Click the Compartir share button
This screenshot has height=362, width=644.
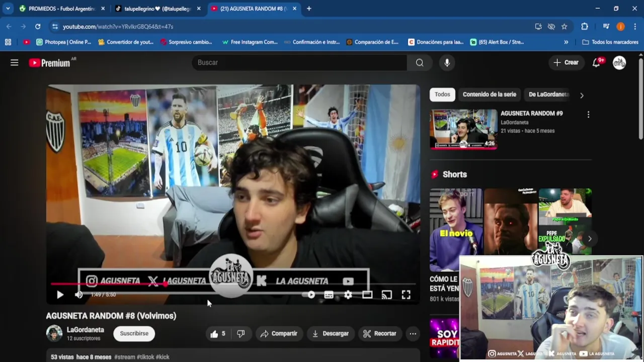pos(279,333)
